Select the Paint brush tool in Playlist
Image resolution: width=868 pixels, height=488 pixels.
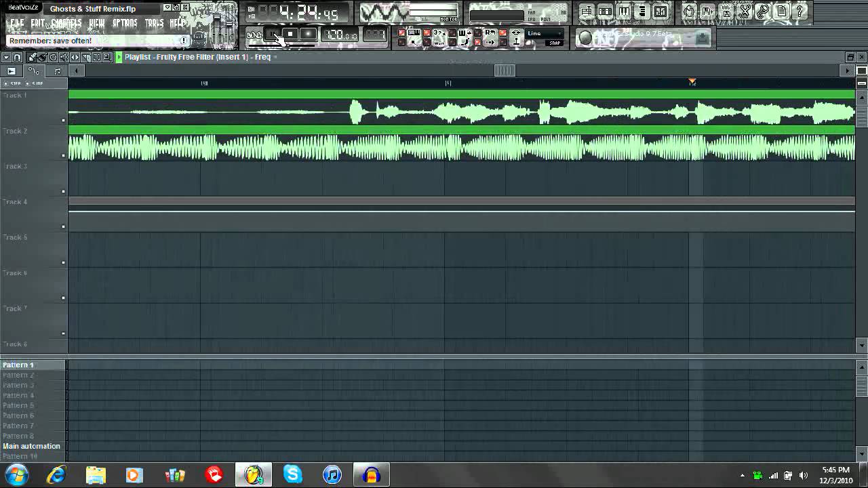click(x=42, y=58)
